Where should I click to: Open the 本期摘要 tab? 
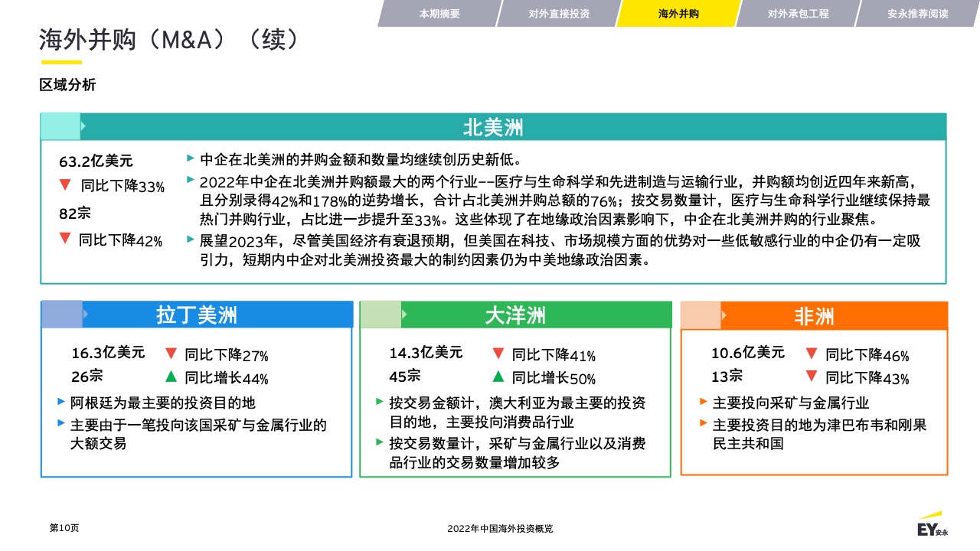439,14
